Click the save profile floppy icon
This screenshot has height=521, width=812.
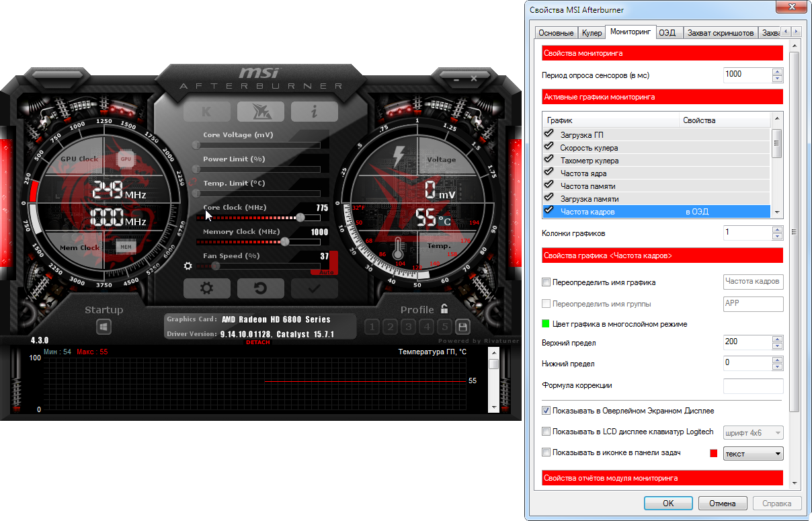(x=462, y=327)
